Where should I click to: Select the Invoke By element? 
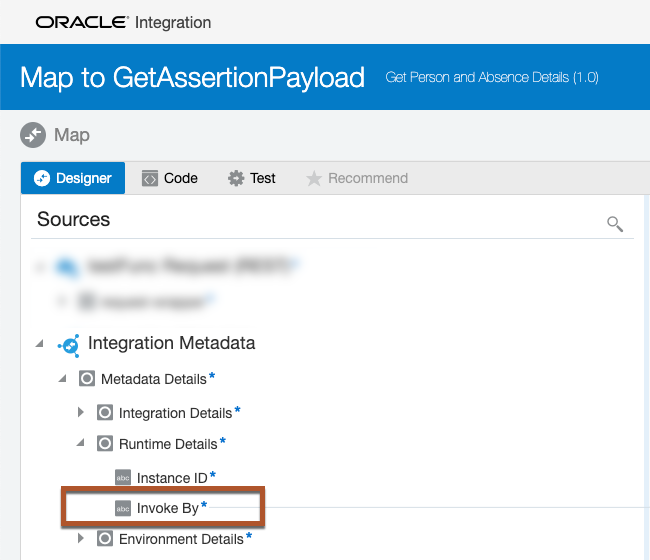click(x=167, y=508)
